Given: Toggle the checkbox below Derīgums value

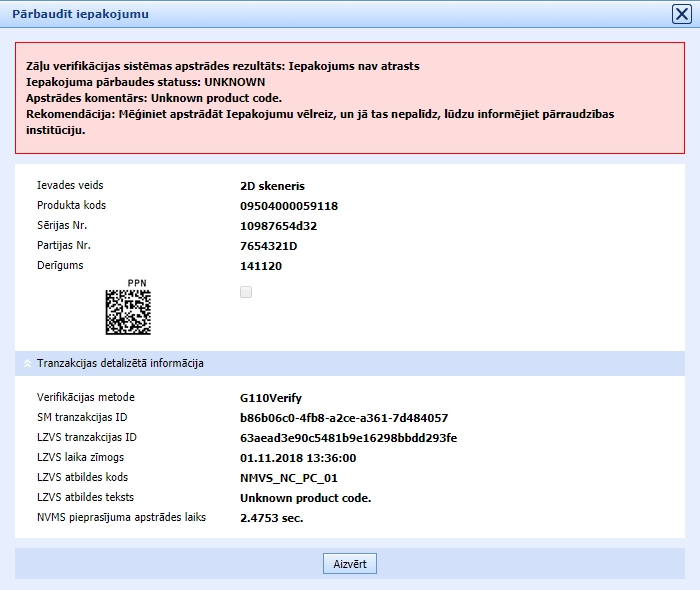Looking at the screenshot, I should [246, 292].
